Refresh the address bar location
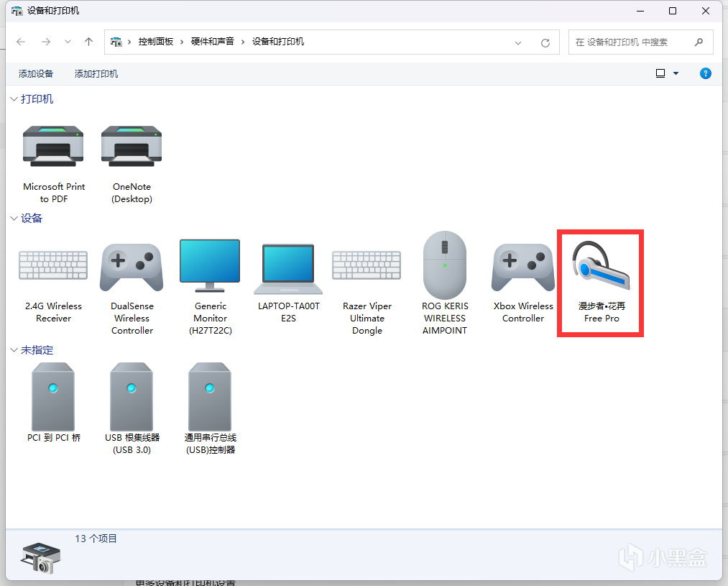The image size is (728, 586). tap(545, 42)
